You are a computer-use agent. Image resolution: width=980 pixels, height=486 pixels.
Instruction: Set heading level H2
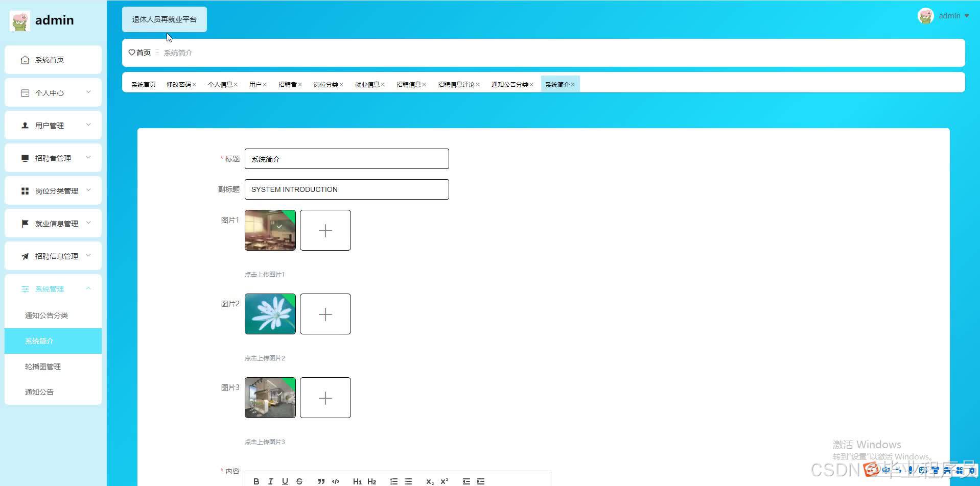tap(371, 481)
